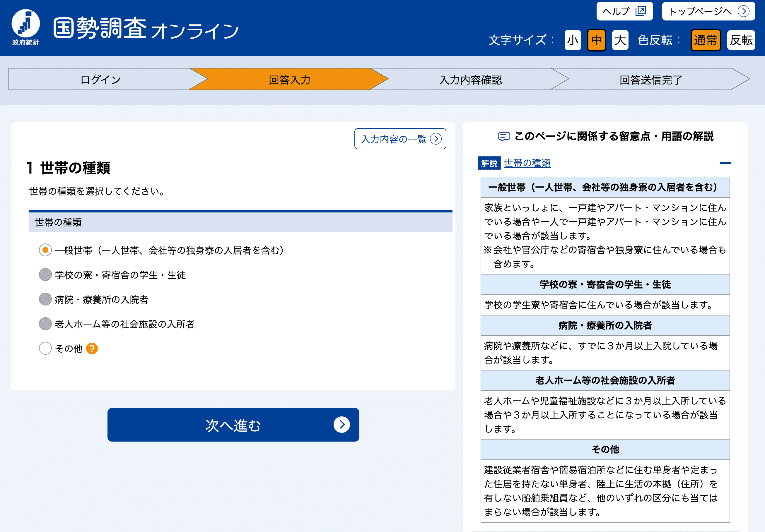The image size is (765, 532).
Task: Select the 病院・療養所の入院者 radio button
Action: [45, 299]
